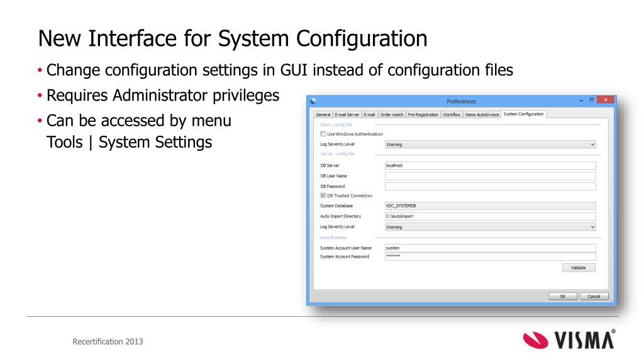
Task: Open the server Log Severity Level dropdown
Action: [x=490, y=227]
